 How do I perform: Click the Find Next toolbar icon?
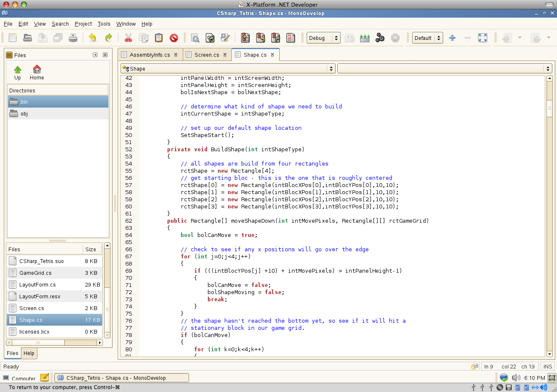pos(210,38)
